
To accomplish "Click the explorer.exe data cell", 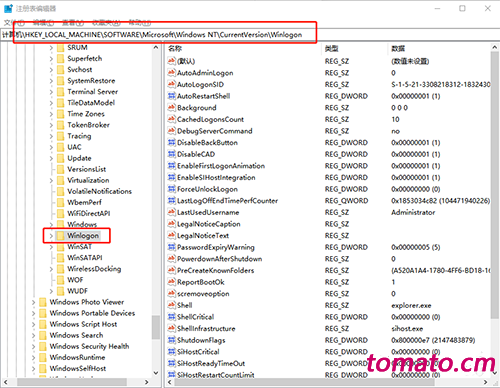I will point(411,306).
